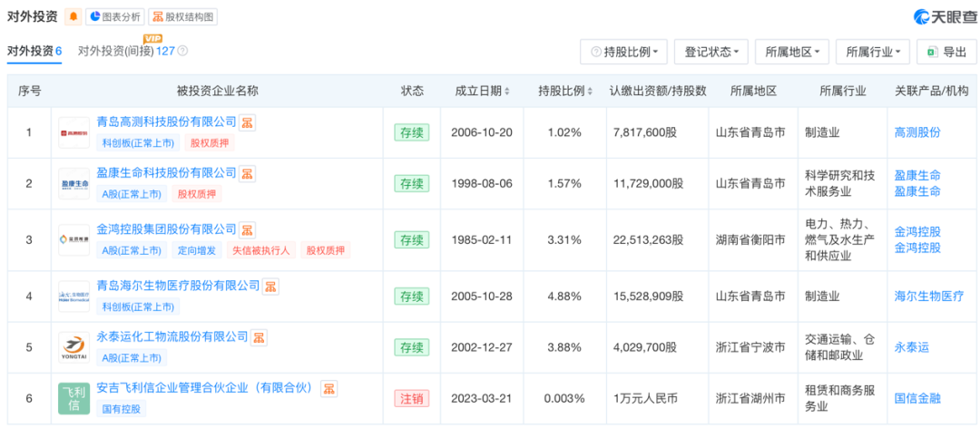This screenshot has width=980, height=428.
Task: Open the 高测股份 related product link
Action: click(917, 132)
